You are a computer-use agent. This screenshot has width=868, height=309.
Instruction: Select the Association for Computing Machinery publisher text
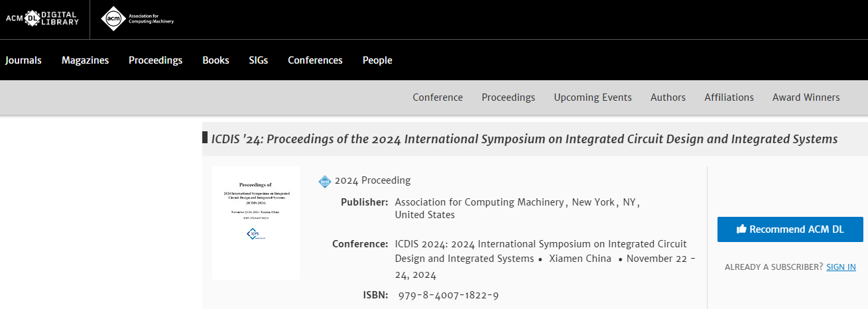479,202
